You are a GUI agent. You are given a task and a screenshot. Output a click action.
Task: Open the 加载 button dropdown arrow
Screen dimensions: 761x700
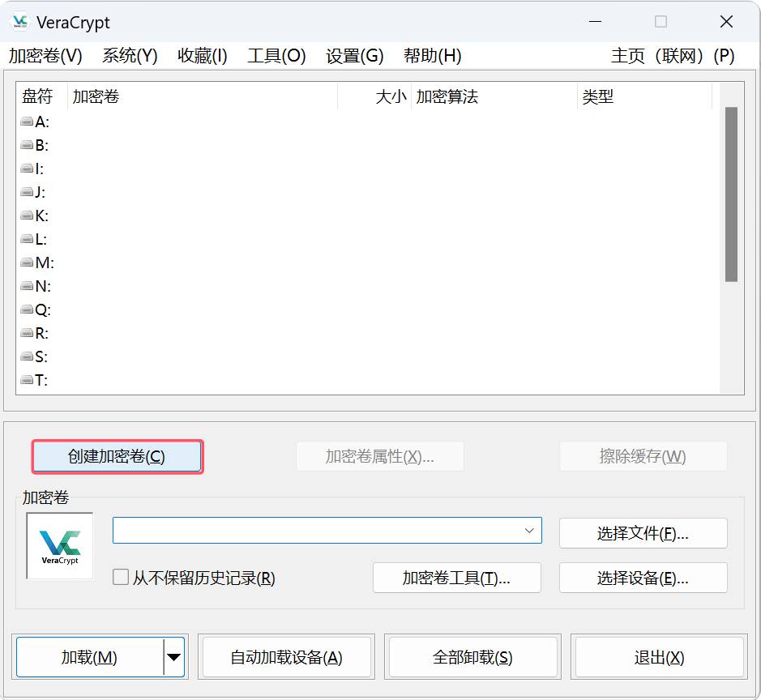coord(173,657)
